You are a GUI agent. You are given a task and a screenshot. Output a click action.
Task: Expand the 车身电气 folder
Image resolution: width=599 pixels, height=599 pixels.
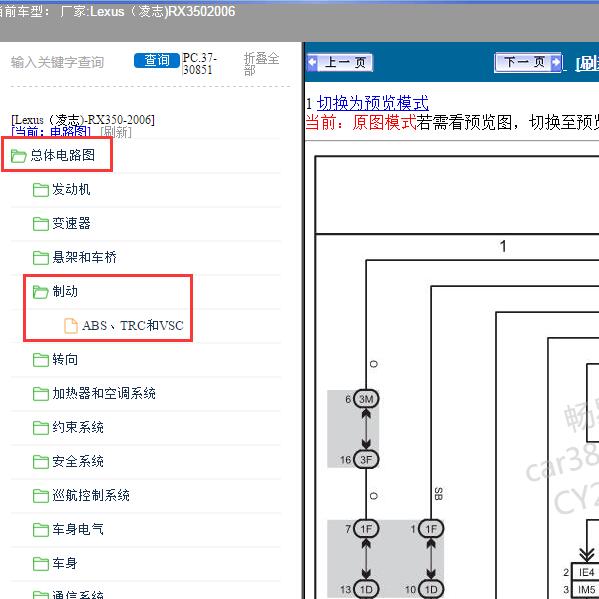coord(78,529)
